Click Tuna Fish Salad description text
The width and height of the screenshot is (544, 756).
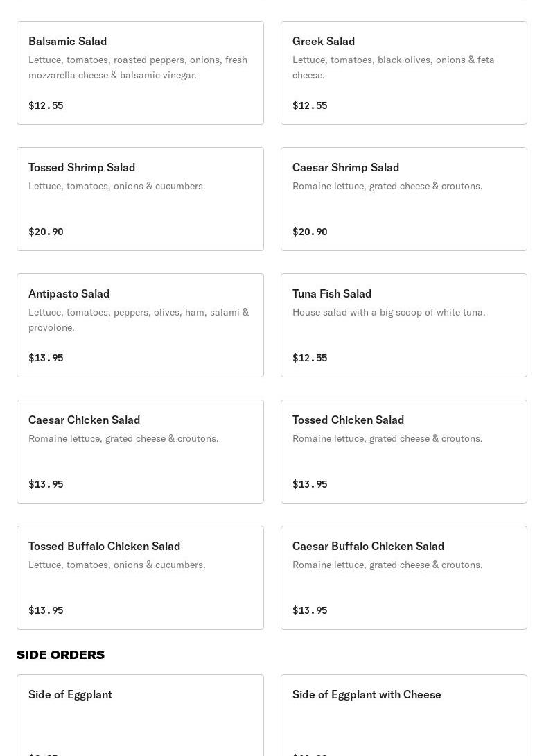[x=389, y=312]
